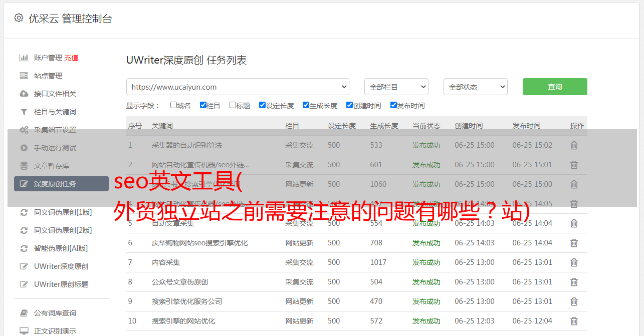Uncheck the 发布时间 display field checkbox

click(393, 105)
